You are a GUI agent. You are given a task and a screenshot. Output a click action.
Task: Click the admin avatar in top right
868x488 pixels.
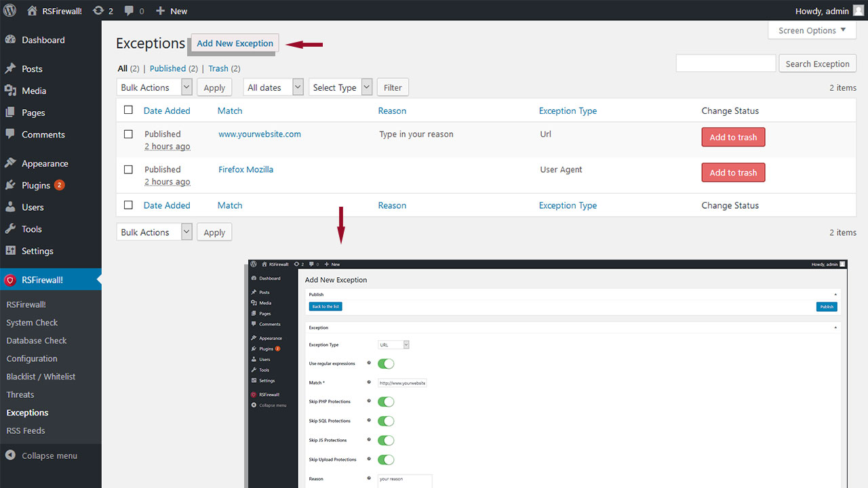click(x=859, y=11)
